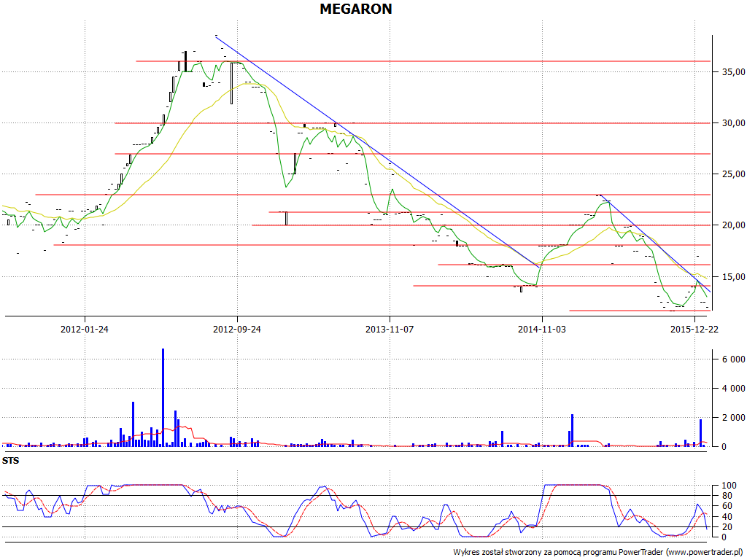Click the 20,00 price axis label
Image resolution: width=747 pixels, height=560 pixels.
[x=734, y=225]
